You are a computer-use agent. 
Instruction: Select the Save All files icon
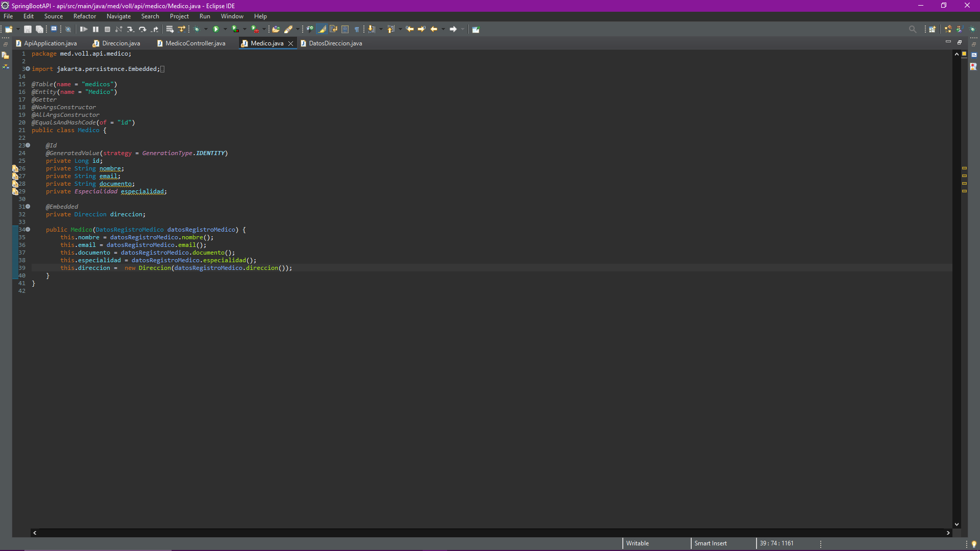click(x=39, y=29)
